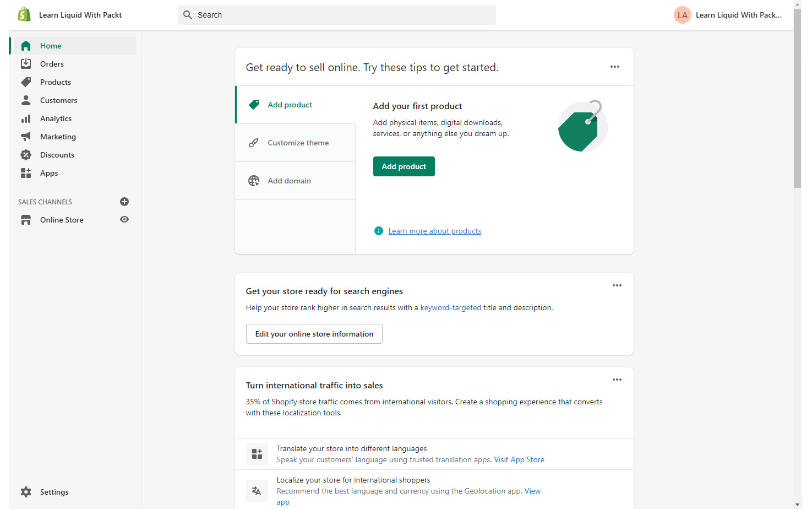Select the Online Store sales channel
The image size is (812, 509).
tap(62, 219)
